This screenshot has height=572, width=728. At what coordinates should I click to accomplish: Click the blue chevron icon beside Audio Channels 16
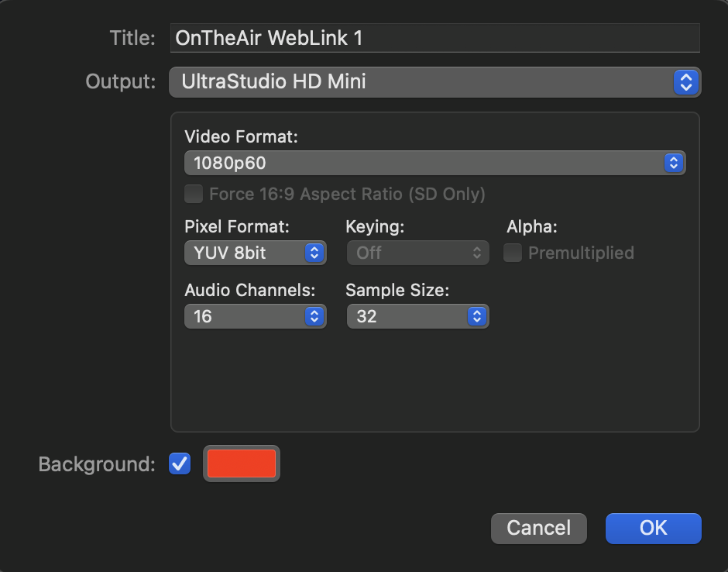click(x=314, y=316)
